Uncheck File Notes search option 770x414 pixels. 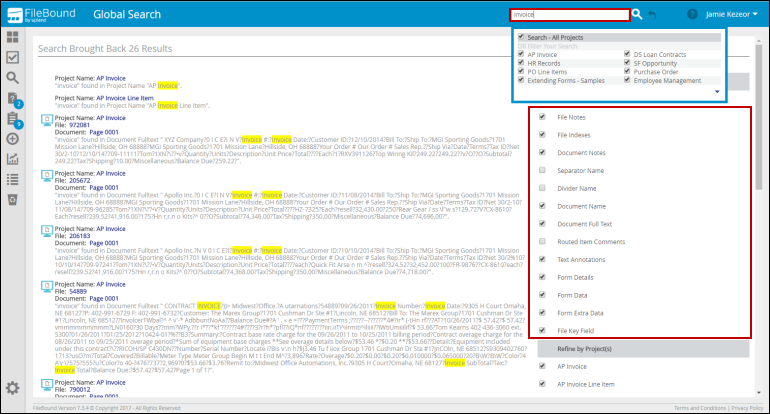point(542,117)
